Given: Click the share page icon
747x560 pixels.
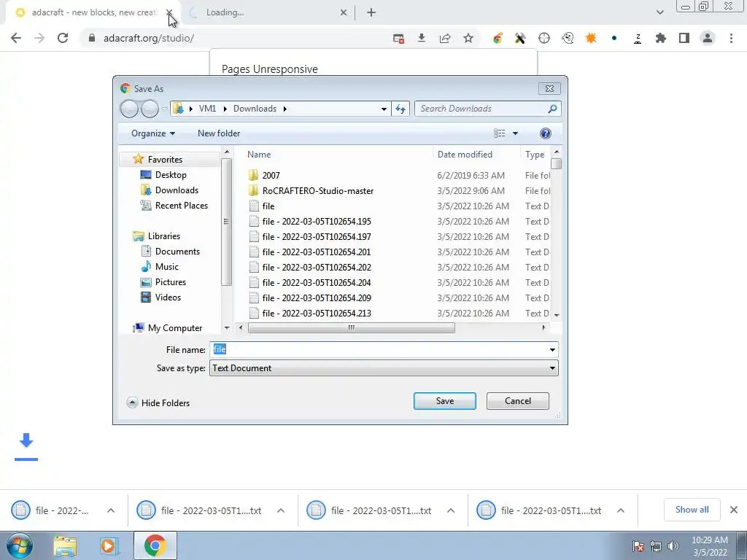Looking at the screenshot, I should tap(445, 38).
